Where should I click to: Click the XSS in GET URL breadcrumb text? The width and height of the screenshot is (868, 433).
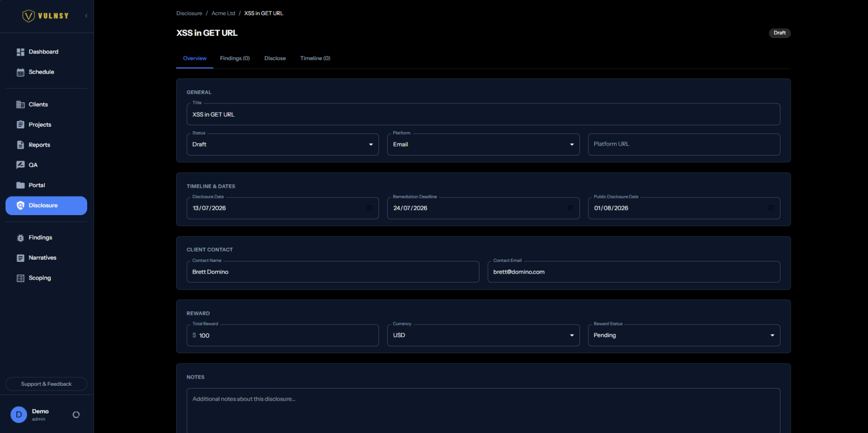264,13
